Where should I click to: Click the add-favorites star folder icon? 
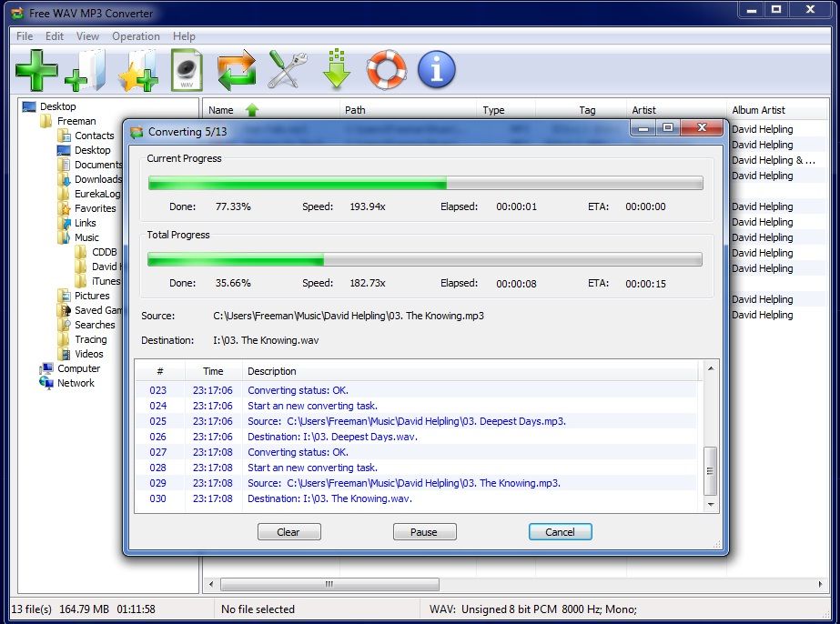(x=138, y=70)
